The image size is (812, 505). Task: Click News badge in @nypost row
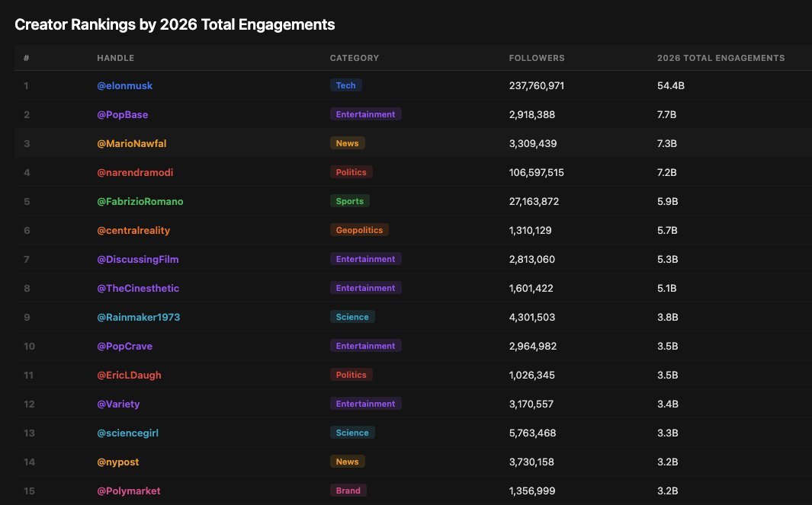[348, 462]
